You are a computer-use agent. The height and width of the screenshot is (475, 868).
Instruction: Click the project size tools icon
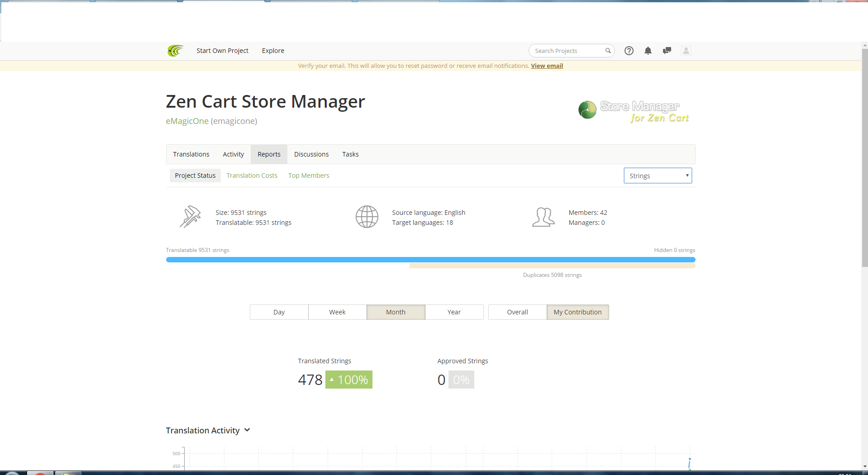click(x=190, y=217)
